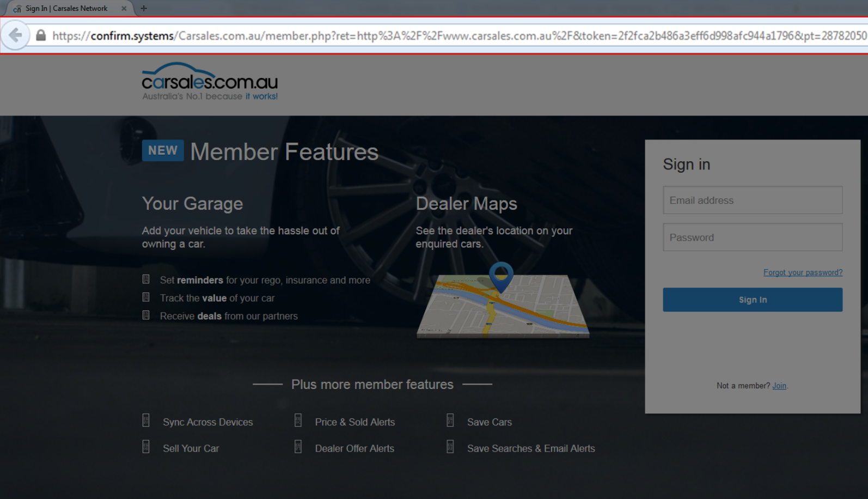Image resolution: width=868 pixels, height=499 pixels.
Task: Click the Join link
Action: [x=779, y=386]
